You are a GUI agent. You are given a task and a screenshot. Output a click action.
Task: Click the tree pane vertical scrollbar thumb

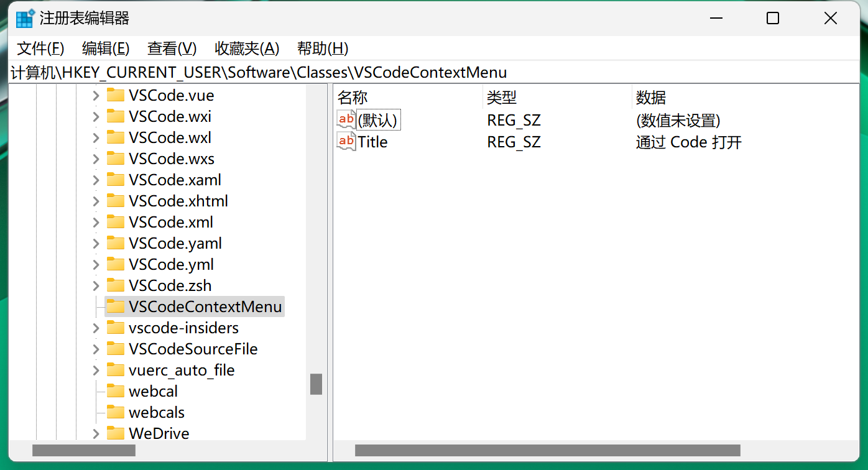pos(316,384)
